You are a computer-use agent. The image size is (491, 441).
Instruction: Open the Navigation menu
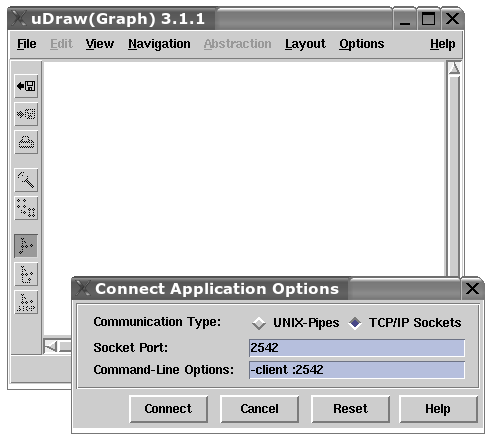159,44
